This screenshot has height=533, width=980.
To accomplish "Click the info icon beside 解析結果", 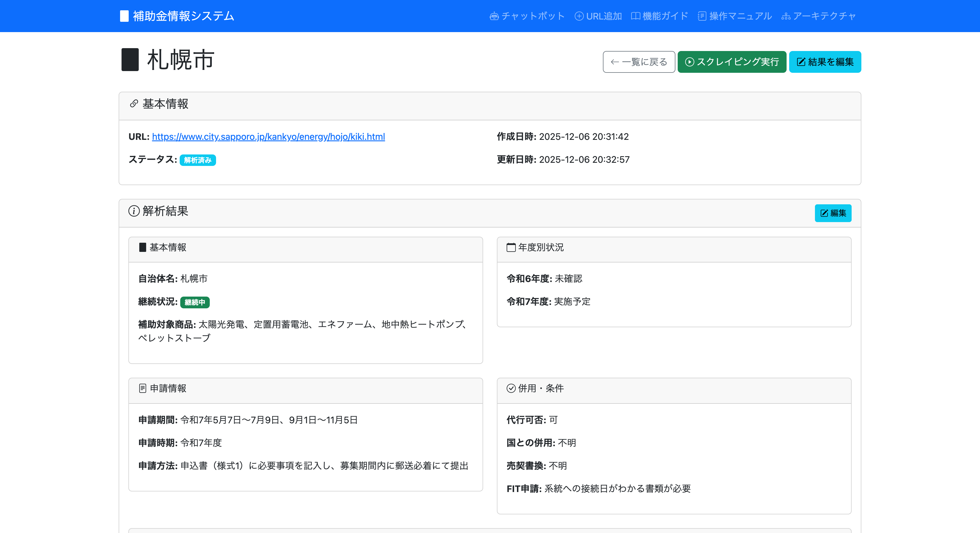I will pyautogui.click(x=134, y=211).
